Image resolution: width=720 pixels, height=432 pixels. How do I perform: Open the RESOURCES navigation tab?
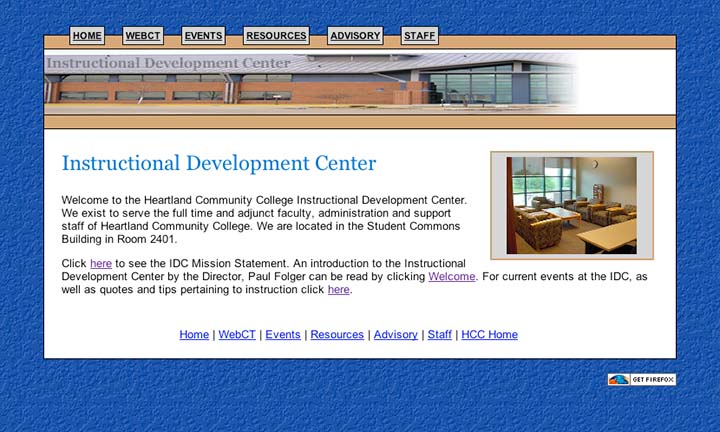click(x=276, y=36)
